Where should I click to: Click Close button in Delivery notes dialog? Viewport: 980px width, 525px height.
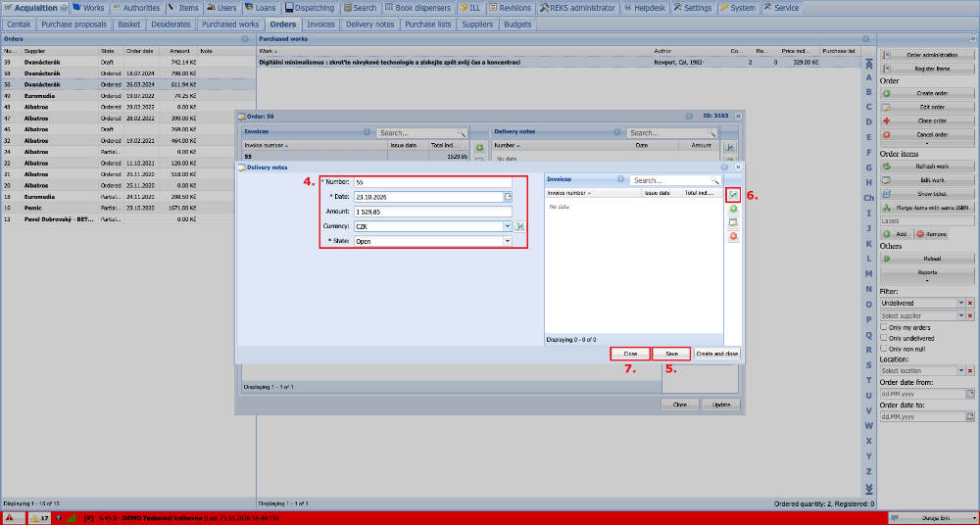click(630, 354)
